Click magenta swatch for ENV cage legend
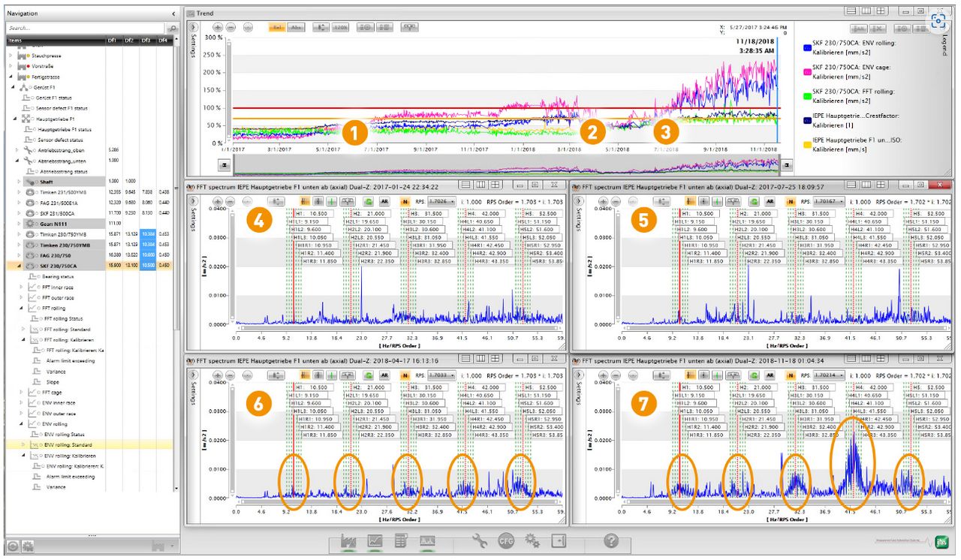Image resolution: width=961 pixels, height=560 pixels. tap(806, 71)
